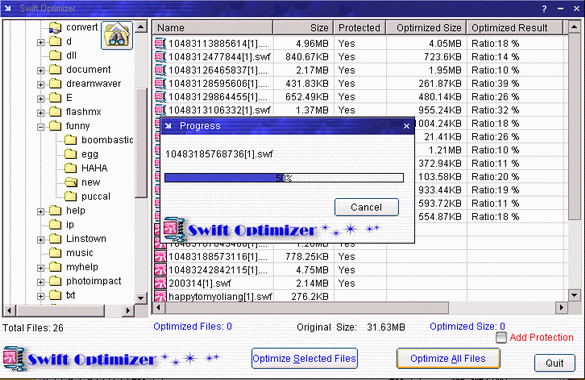Click the boombastic folder icon

[70, 140]
